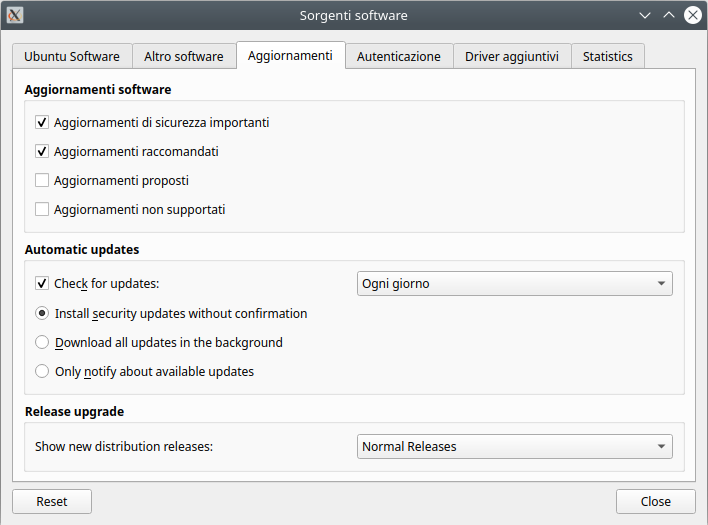Open the Driver aggiuntivi tab
This screenshot has width=708, height=525.
point(512,57)
